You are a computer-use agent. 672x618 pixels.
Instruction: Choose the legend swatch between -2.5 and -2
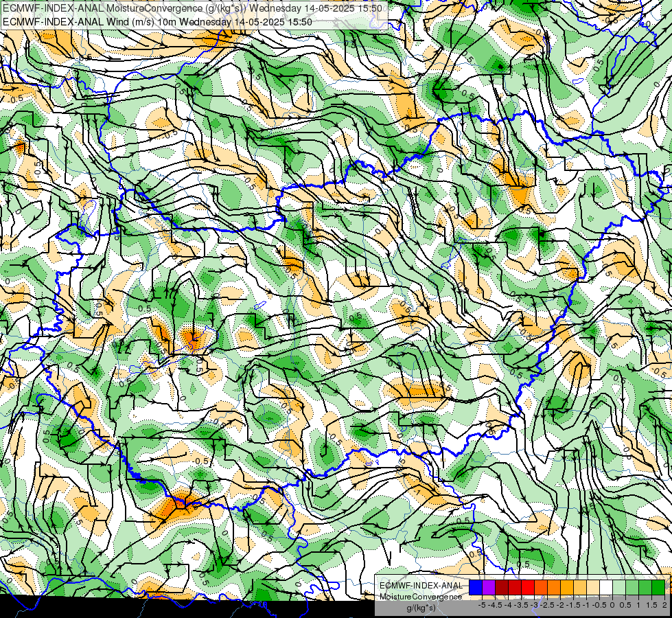tap(554, 588)
